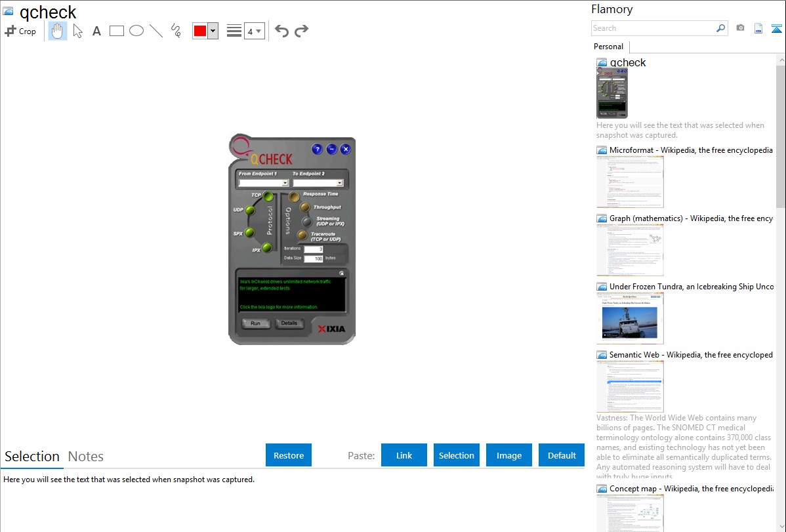
Task: Click the snapshot icon beside the main qcheck title
Action: pyautogui.click(x=8, y=12)
